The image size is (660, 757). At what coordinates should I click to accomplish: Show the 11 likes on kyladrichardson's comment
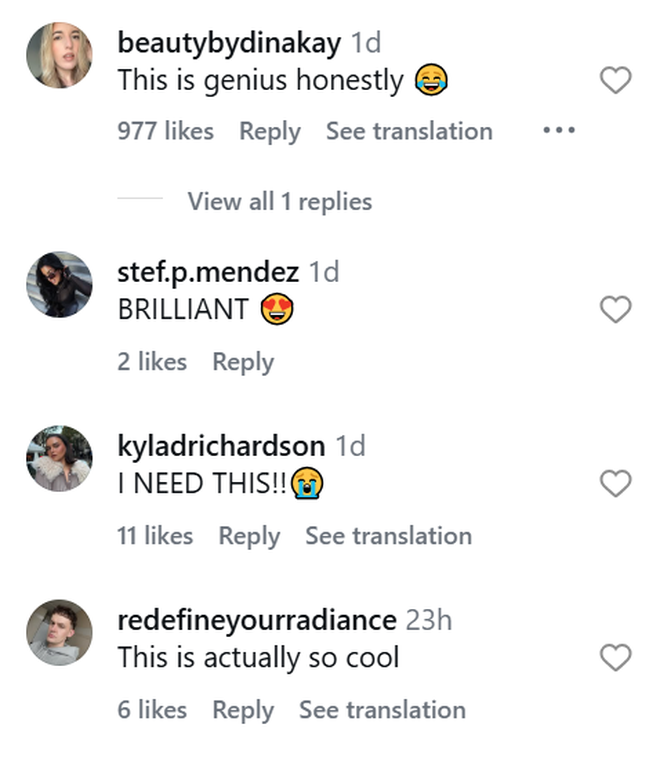coord(155,536)
